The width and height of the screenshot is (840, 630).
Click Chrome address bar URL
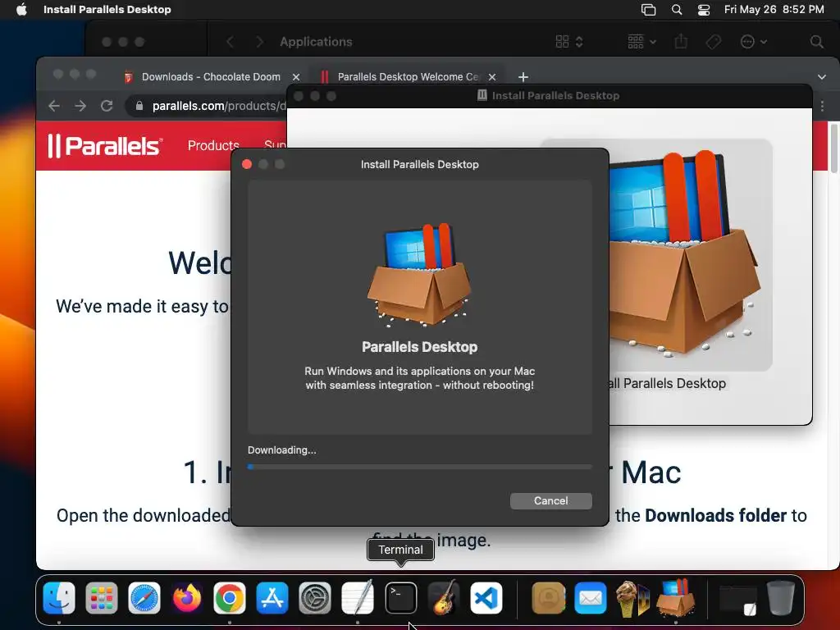(x=218, y=106)
